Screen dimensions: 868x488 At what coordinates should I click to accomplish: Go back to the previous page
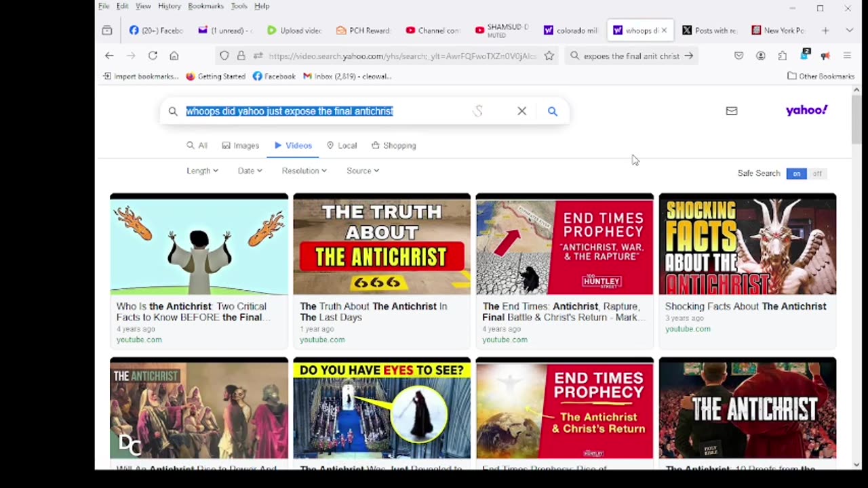[109, 56]
